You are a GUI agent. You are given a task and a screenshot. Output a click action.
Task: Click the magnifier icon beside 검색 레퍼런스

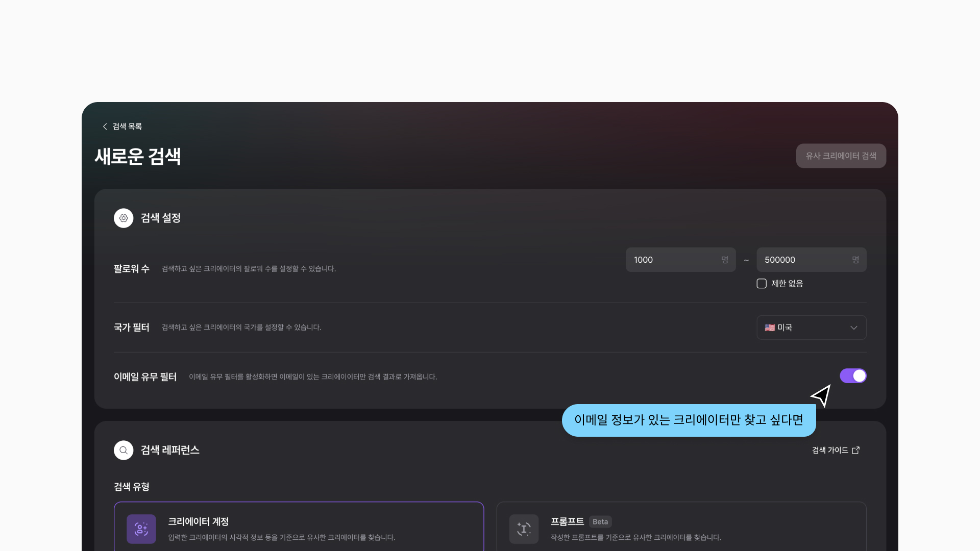click(x=124, y=450)
